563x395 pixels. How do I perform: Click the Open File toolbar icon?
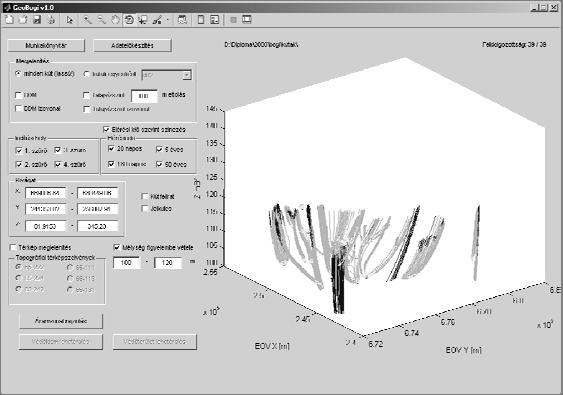23,20
